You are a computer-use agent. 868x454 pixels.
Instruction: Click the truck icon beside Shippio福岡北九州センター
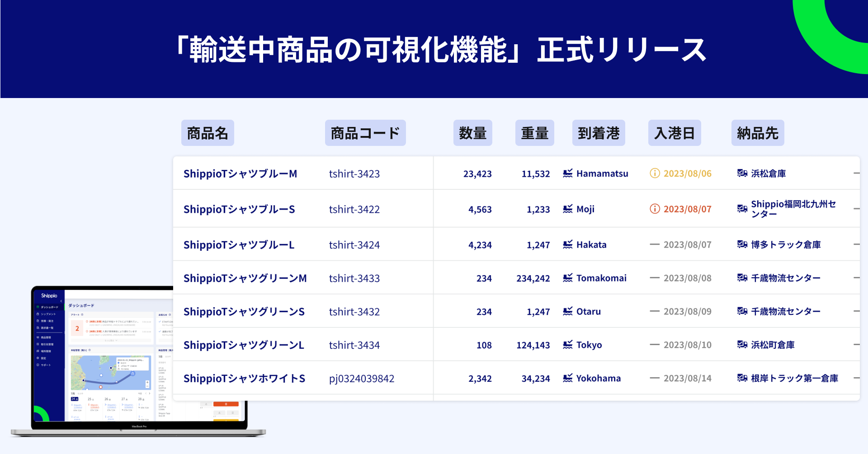742,209
